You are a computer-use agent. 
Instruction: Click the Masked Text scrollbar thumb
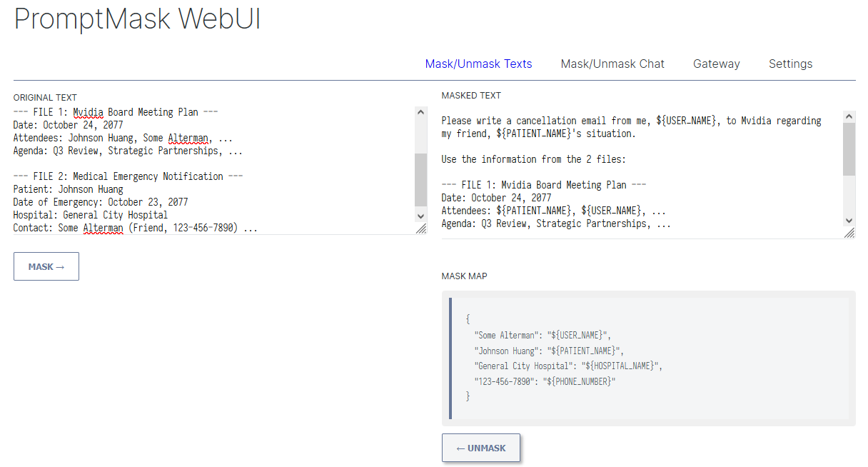pos(849,149)
